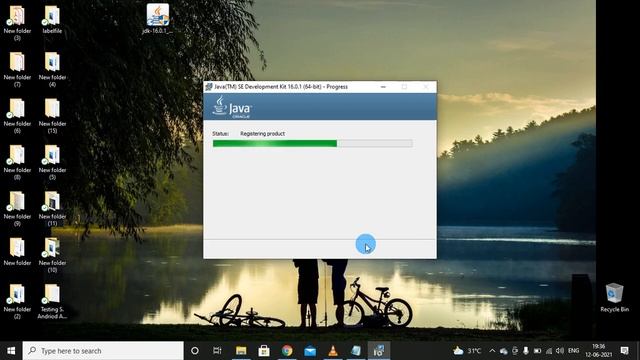Image resolution: width=640 pixels, height=360 pixels.
Task: Select New folder (4) desktop icon
Action: tap(52, 69)
